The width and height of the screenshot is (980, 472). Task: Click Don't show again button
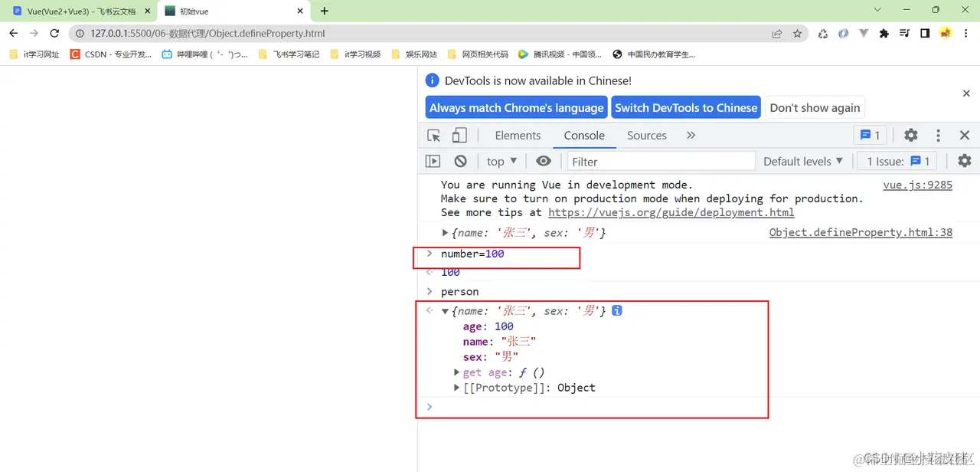[815, 108]
